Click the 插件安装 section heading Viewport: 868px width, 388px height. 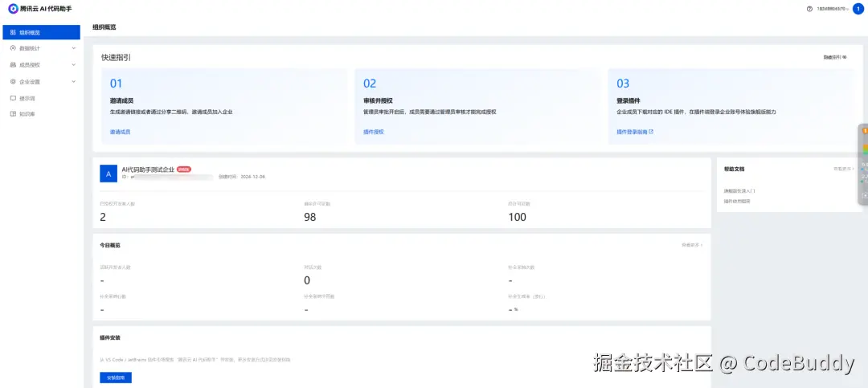(109, 337)
